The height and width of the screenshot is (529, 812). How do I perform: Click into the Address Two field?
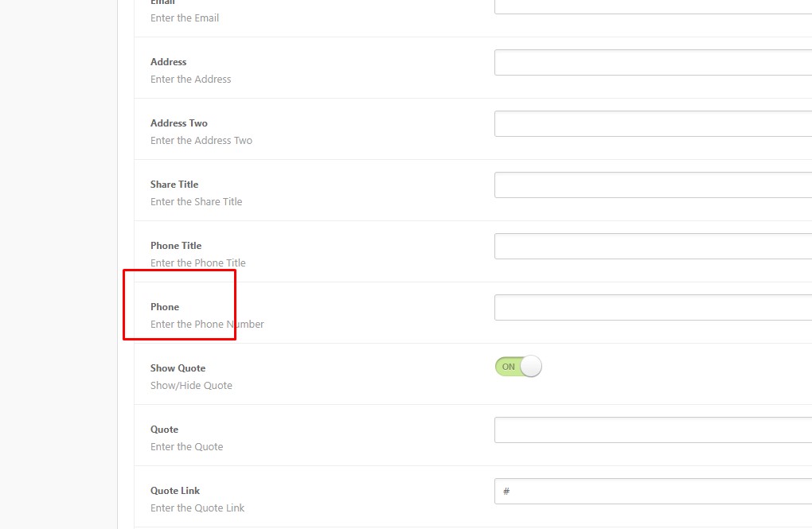(653, 124)
